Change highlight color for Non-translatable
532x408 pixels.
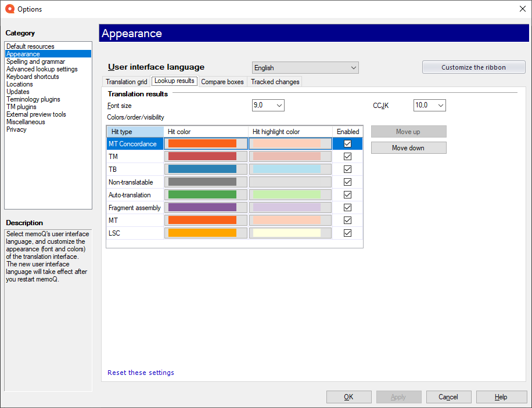(290, 182)
